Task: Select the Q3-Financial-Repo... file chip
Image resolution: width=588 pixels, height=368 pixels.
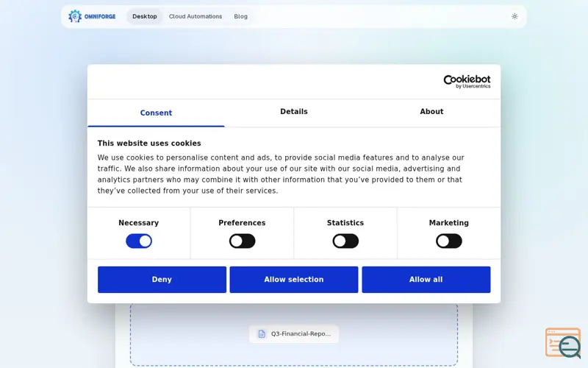Action: tap(294, 334)
